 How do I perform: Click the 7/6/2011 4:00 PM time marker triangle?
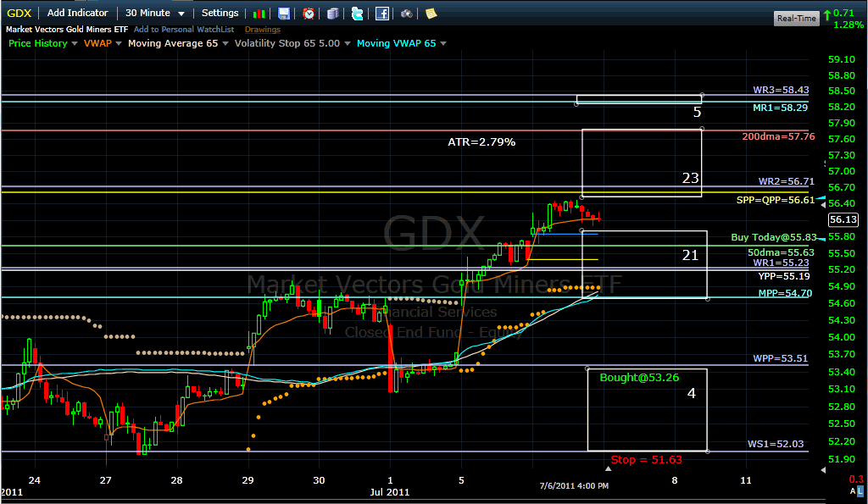[x=608, y=468]
